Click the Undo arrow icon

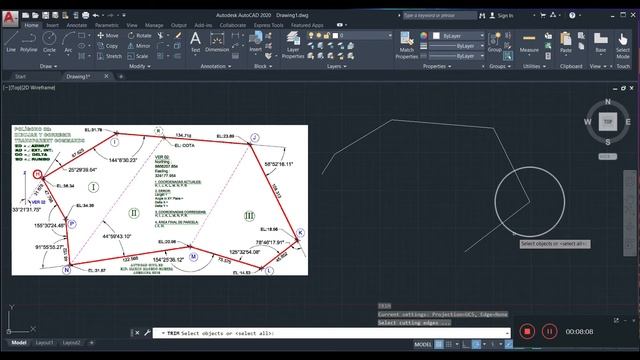pos(96,16)
